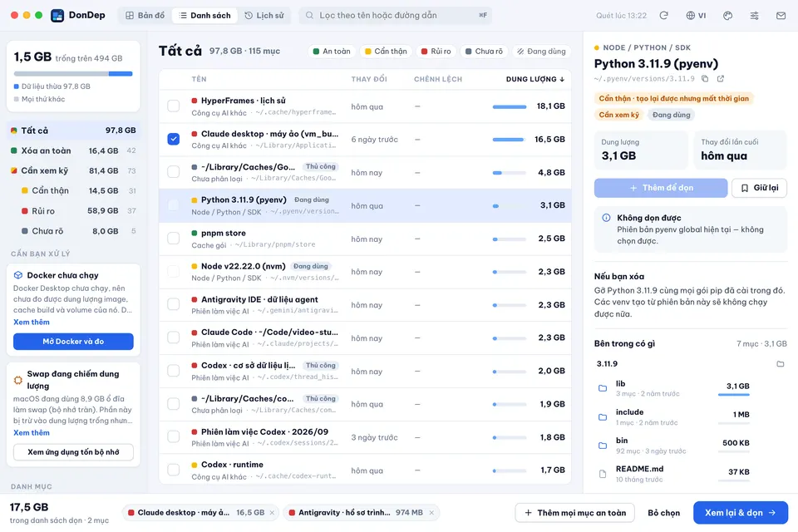The width and height of the screenshot is (798, 532).
Task: Click the Giữ lại button
Action: pyautogui.click(x=759, y=188)
